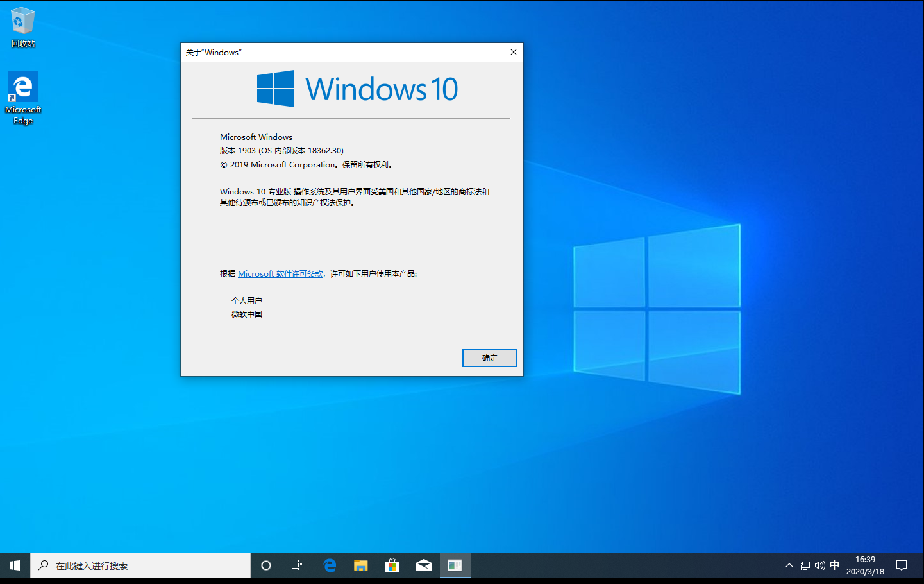
Task: Click the © 2019 Microsoft Corporation line
Action: [x=307, y=165]
